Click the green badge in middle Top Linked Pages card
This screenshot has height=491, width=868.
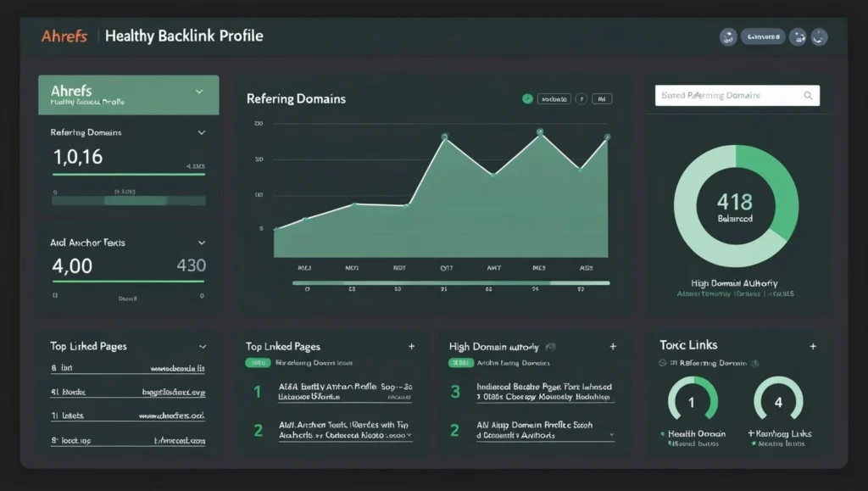point(258,363)
